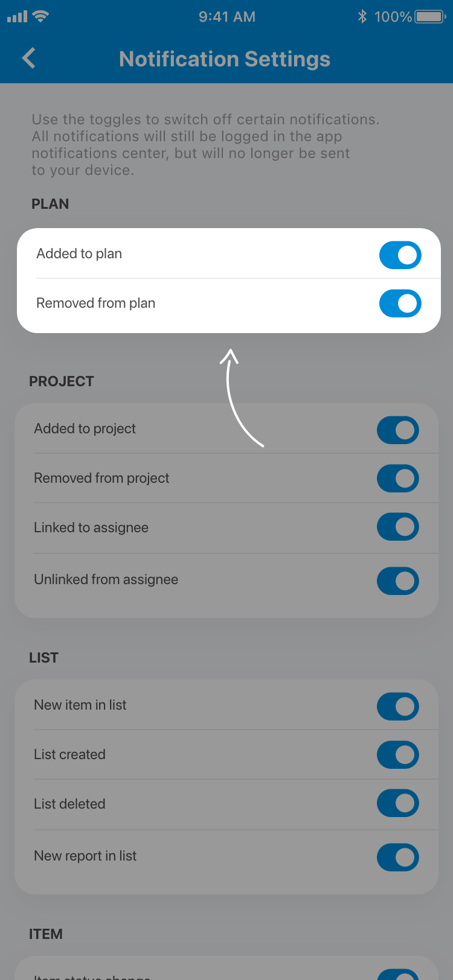This screenshot has height=980, width=453.
Task: Toggle Added to project notifications
Action: 397,430
